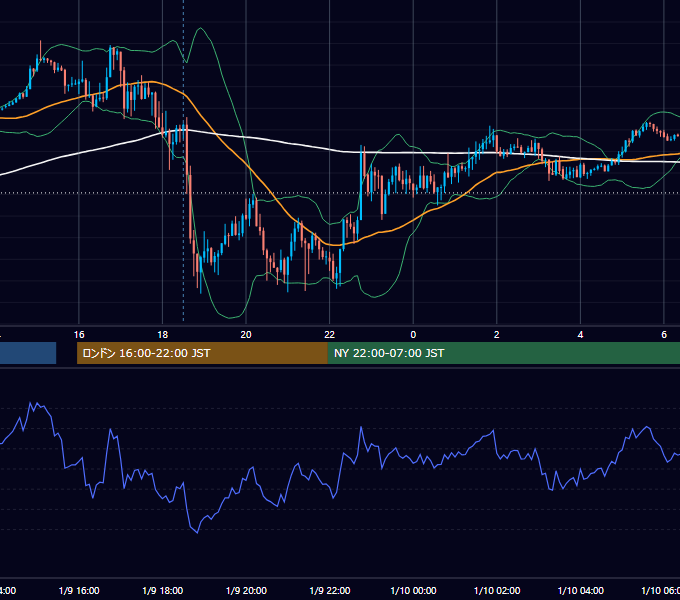The width and height of the screenshot is (680, 600).
Task: Click the 1/10 02:00 time label
Action: pyautogui.click(x=497, y=590)
